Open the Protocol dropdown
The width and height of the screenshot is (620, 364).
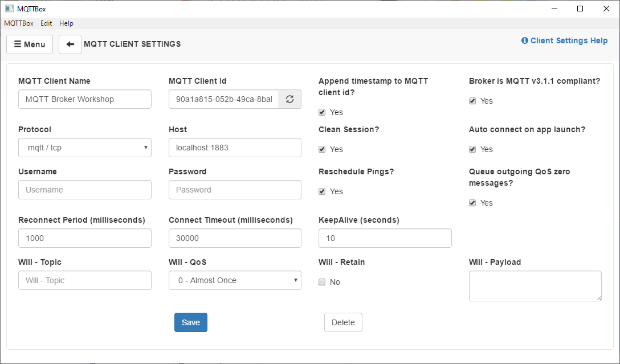click(x=84, y=148)
